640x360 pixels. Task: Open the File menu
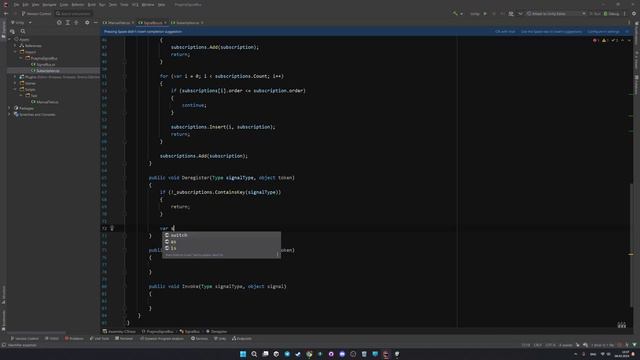pyautogui.click(x=16, y=5)
